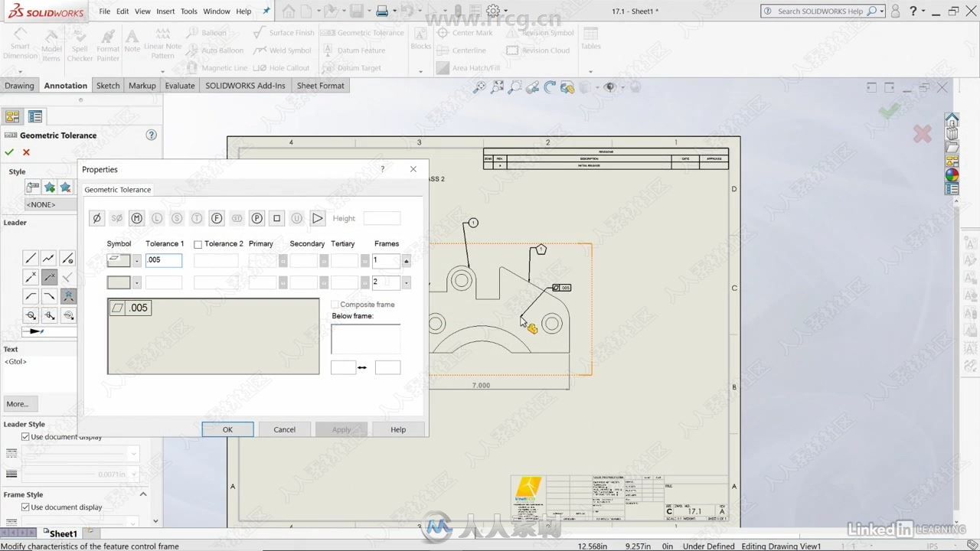Cancel with red X in graphics corner
The width and height of the screenshot is (980, 551).
(x=923, y=135)
